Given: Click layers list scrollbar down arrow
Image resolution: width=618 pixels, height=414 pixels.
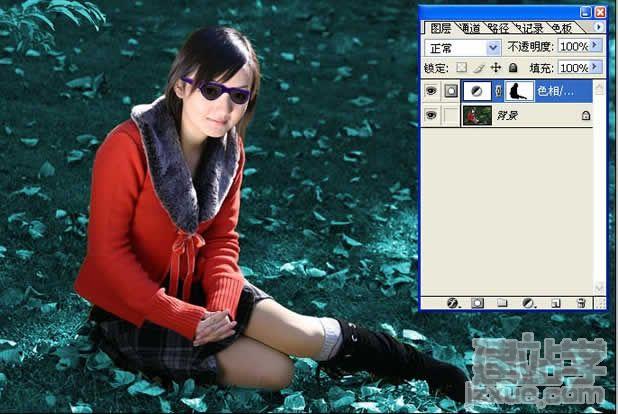Looking at the screenshot, I should click(599, 287).
